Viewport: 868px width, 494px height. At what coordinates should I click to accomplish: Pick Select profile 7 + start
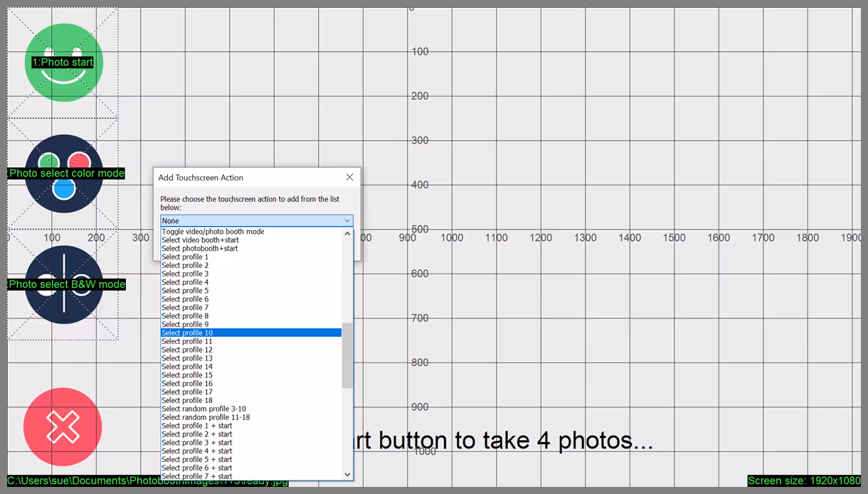click(x=251, y=476)
